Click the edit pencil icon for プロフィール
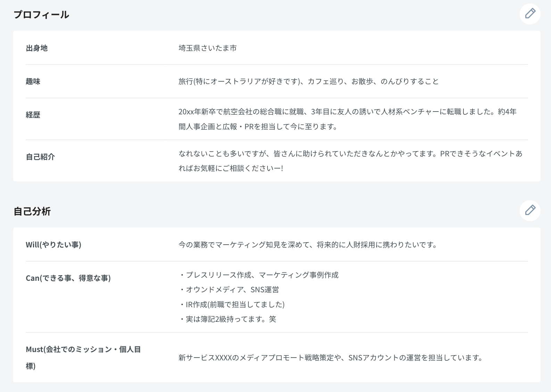551x392 pixels. [530, 14]
